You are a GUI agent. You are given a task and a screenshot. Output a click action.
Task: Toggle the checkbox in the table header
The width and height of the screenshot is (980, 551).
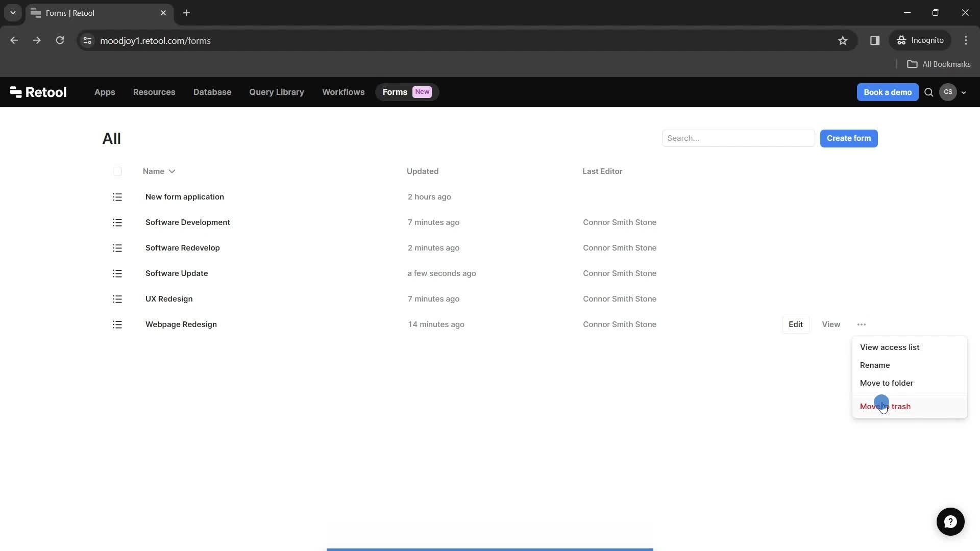(118, 171)
